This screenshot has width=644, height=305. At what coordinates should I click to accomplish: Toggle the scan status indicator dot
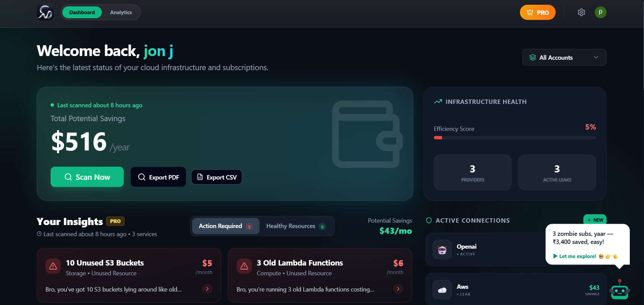(52, 105)
